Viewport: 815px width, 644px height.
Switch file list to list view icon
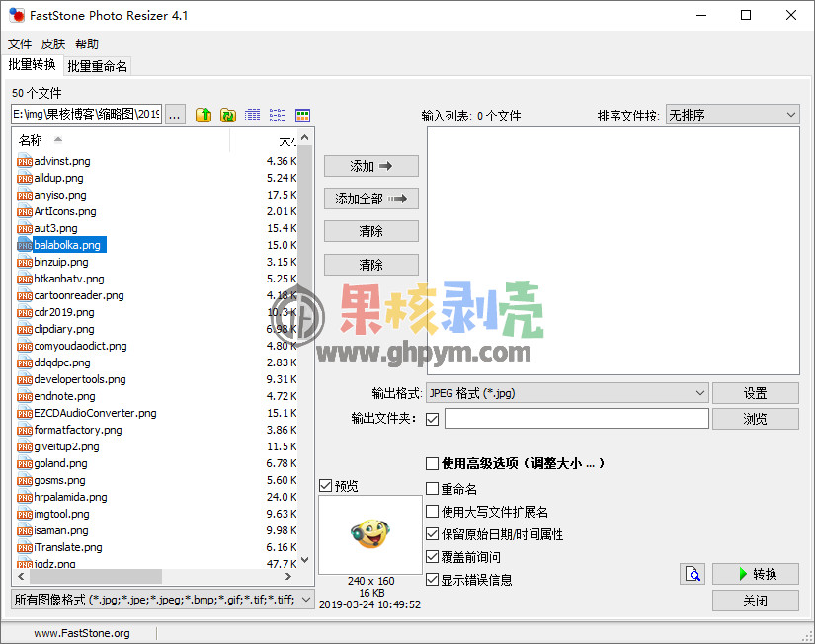277,115
